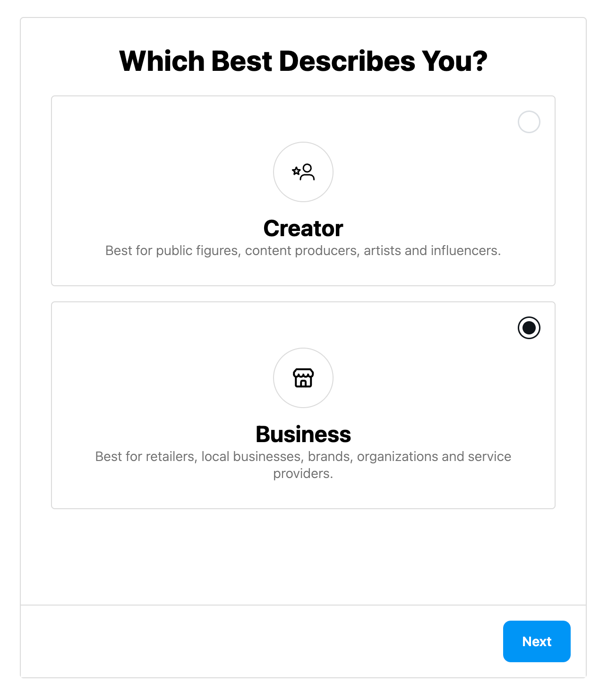Click the person silhouette in the Creator icon
This screenshot has height=700, width=608.
(x=308, y=172)
